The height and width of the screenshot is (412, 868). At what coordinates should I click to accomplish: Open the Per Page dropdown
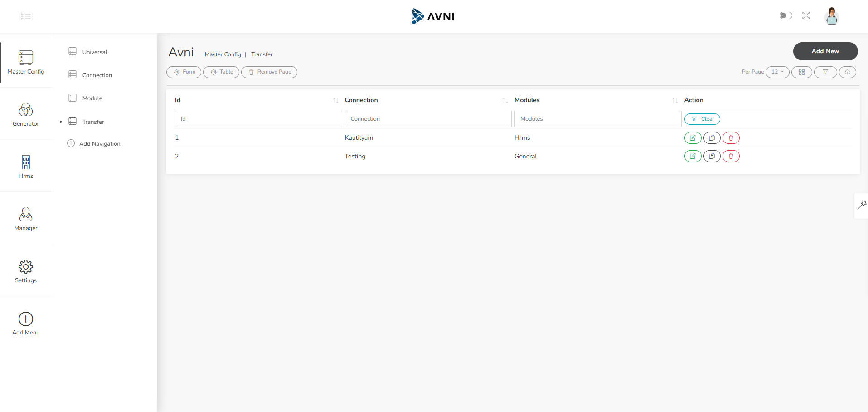(x=777, y=72)
